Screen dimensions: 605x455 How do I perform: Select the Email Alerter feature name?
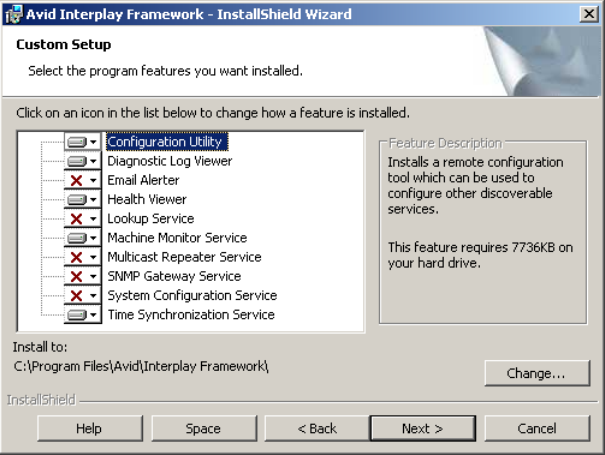(x=143, y=180)
